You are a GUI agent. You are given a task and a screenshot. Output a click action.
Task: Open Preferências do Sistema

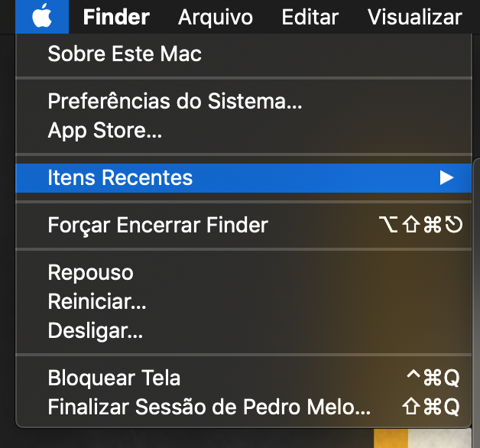click(175, 102)
